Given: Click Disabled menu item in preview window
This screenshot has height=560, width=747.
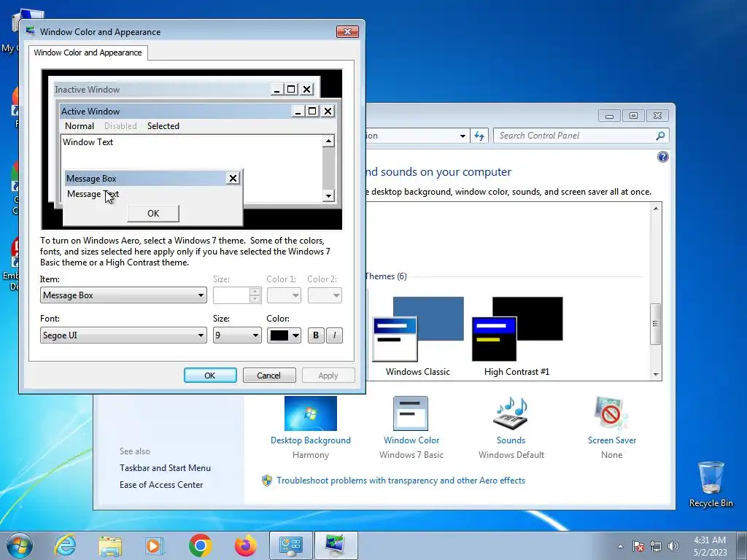Looking at the screenshot, I should pos(120,125).
